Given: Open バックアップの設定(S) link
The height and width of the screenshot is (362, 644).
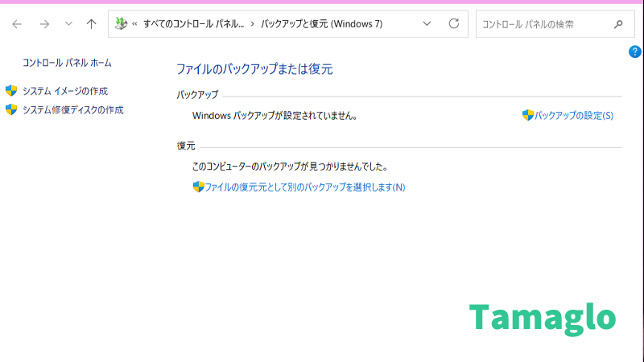Looking at the screenshot, I should (573, 115).
